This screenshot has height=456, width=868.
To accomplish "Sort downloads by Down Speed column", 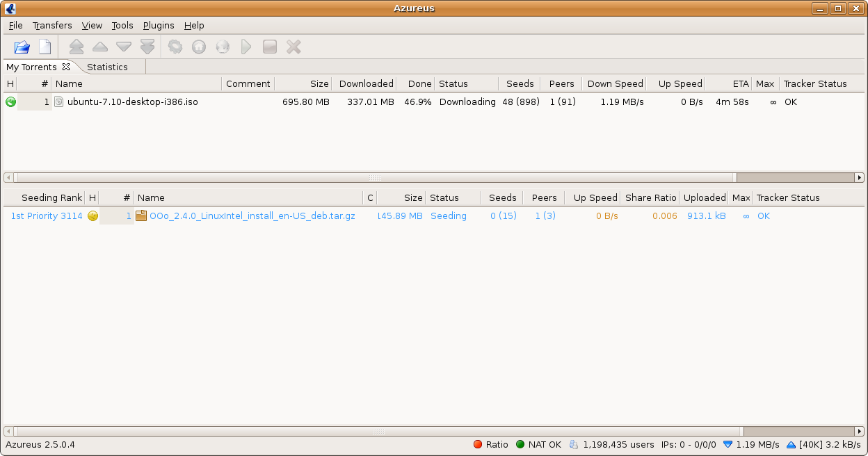I will click(615, 84).
